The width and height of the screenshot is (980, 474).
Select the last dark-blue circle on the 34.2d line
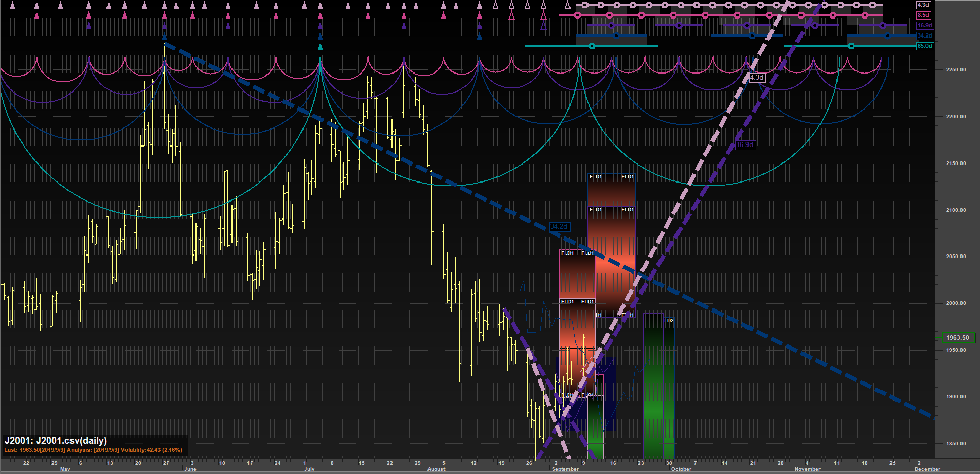(888, 36)
